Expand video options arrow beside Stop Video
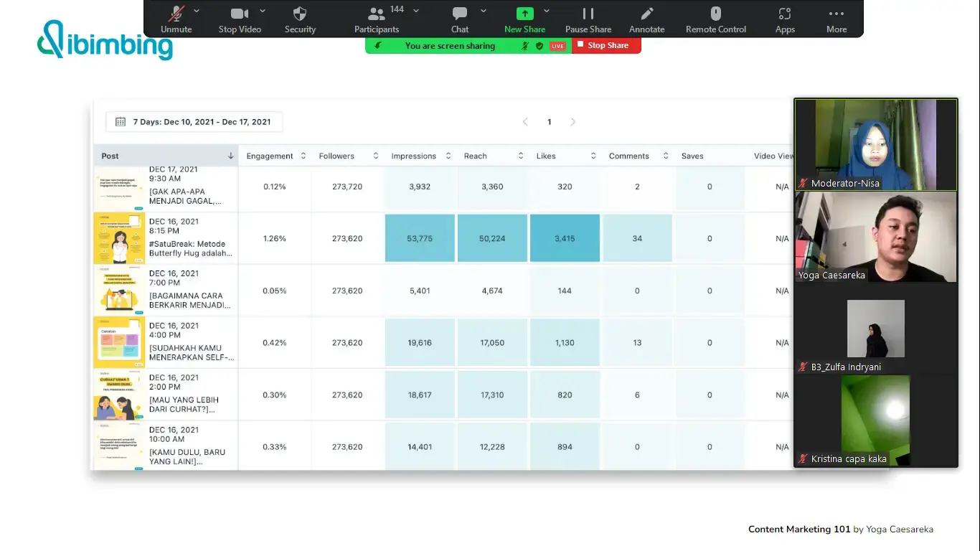The width and height of the screenshot is (980, 551). click(x=263, y=11)
